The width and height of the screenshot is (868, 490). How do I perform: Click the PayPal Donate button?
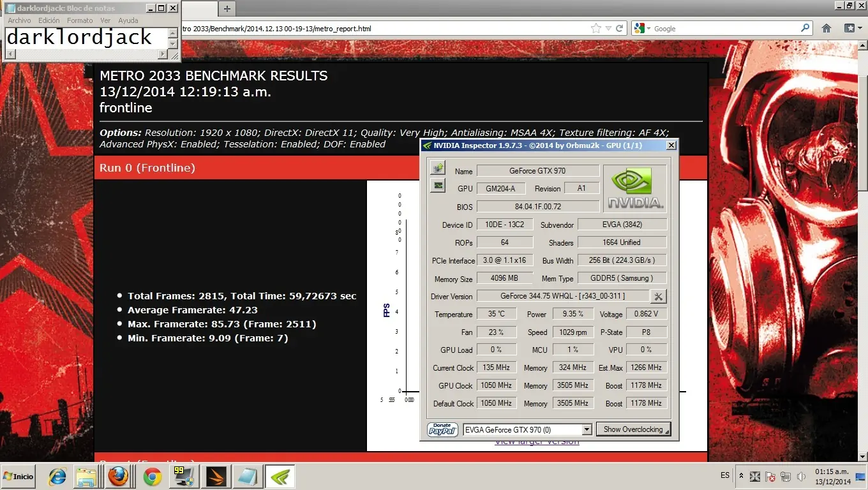click(x=442, y=429)
